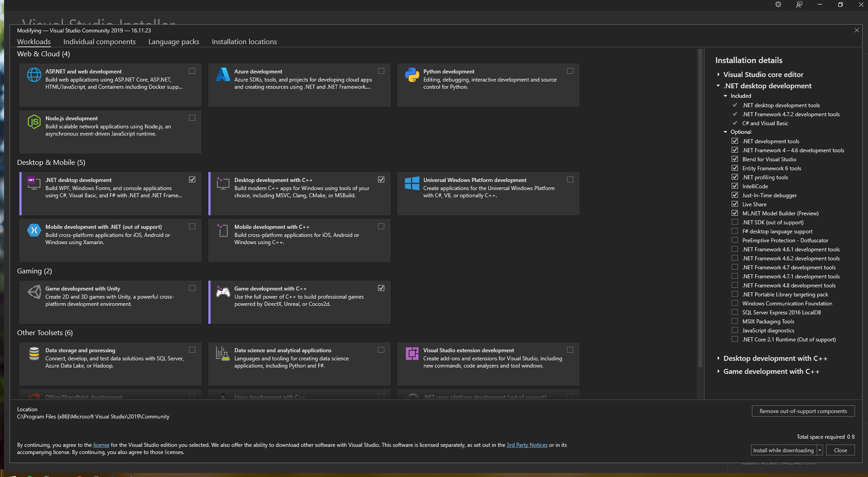
Task: Expand the Visual Studio core editor node
Action: [x=718, y=74]
